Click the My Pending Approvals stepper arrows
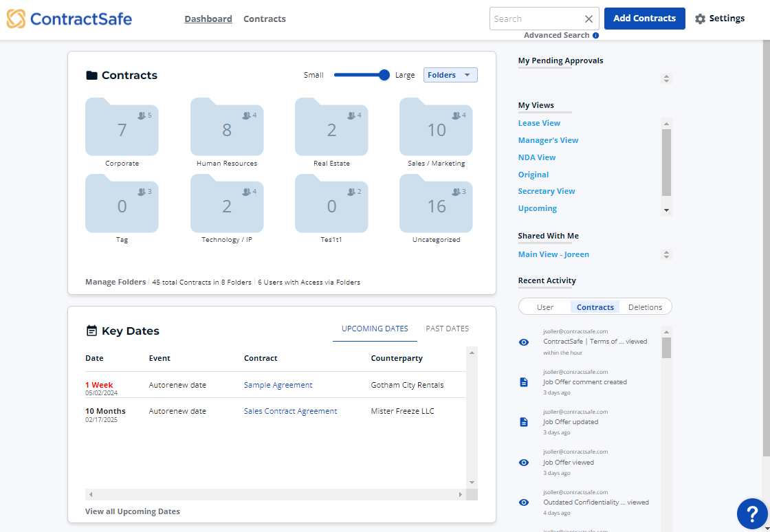 [666, 78]
